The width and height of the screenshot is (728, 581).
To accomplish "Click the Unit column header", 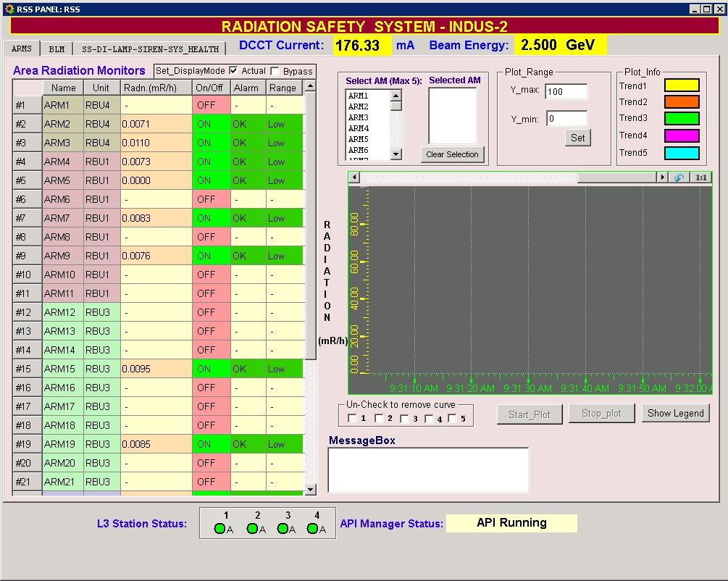I will 101,88.
